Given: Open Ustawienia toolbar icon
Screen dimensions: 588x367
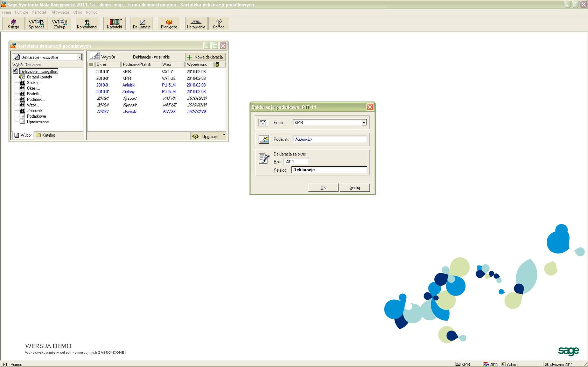Looking at the screenshot, I should click(x=196, y=23).
